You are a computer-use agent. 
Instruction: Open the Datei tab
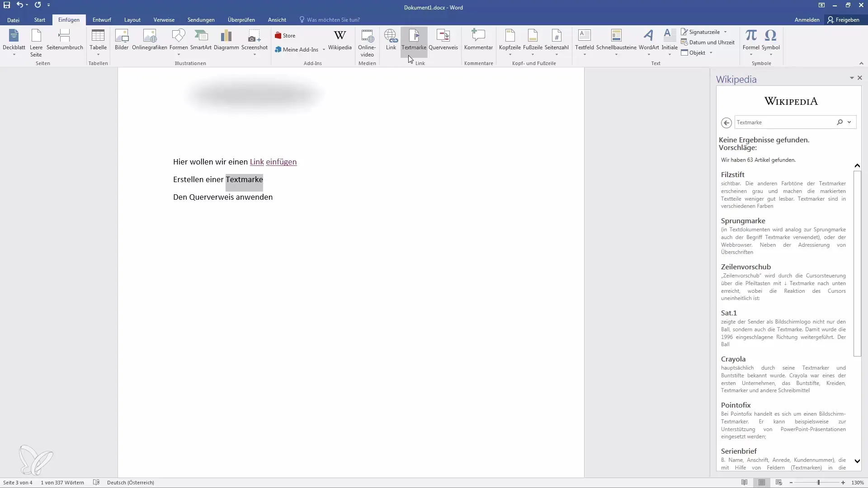(13, 20)
